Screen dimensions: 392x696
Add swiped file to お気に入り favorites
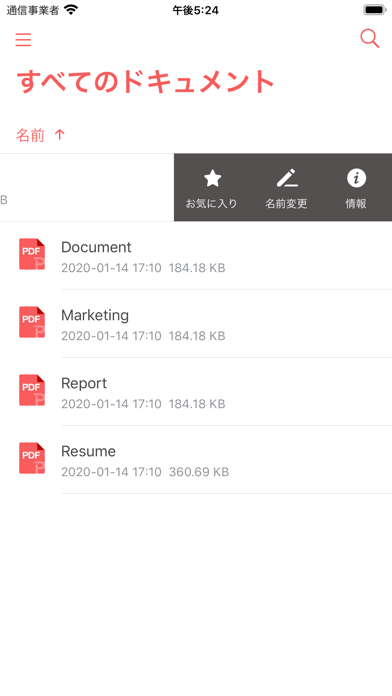point(212,188)
